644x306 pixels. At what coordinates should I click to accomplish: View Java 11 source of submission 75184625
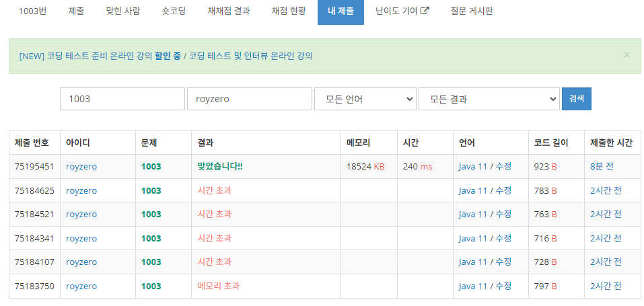[x=472, y=190]
